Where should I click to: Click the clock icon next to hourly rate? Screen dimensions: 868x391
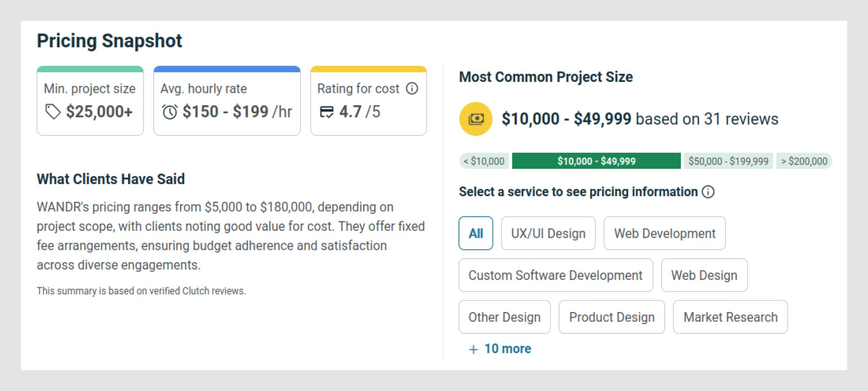[170, 112]
